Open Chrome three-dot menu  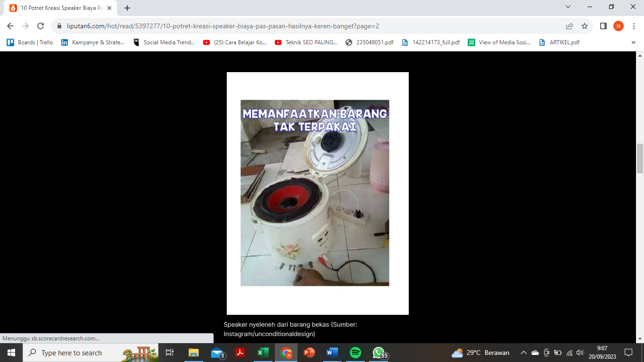coord(634,26)
